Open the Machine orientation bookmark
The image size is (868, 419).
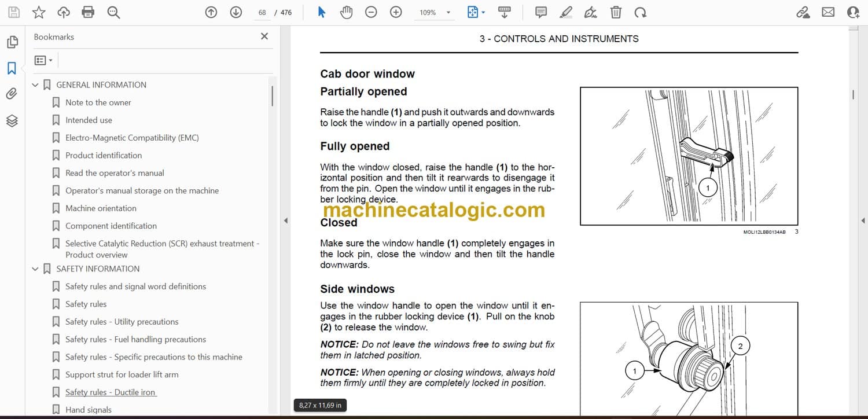[101, 208]
